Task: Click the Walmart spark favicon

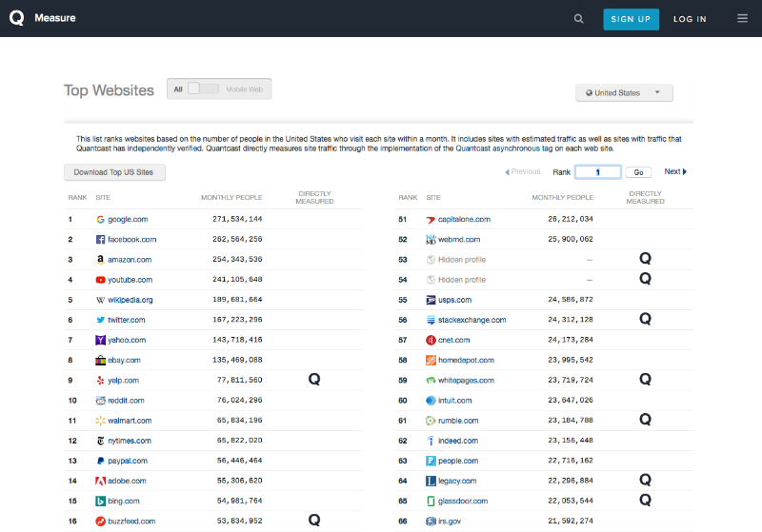Action: (100, 421)
